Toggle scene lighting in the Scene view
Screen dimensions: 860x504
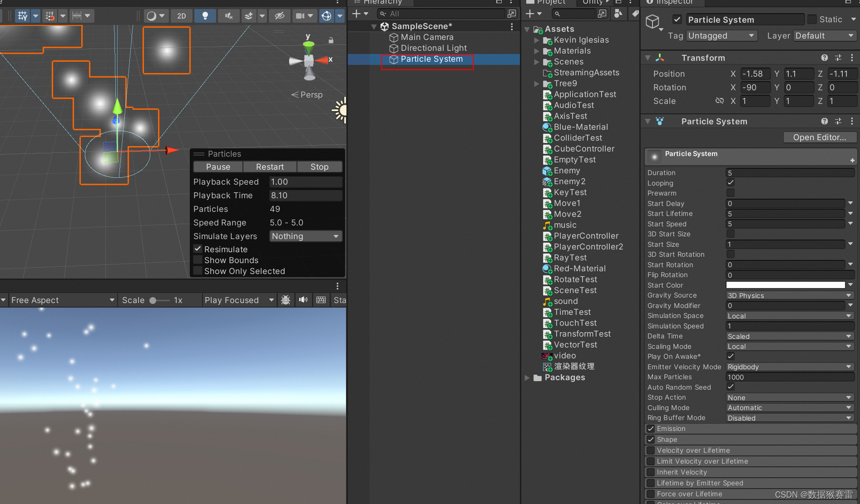[x=205, y=16]
